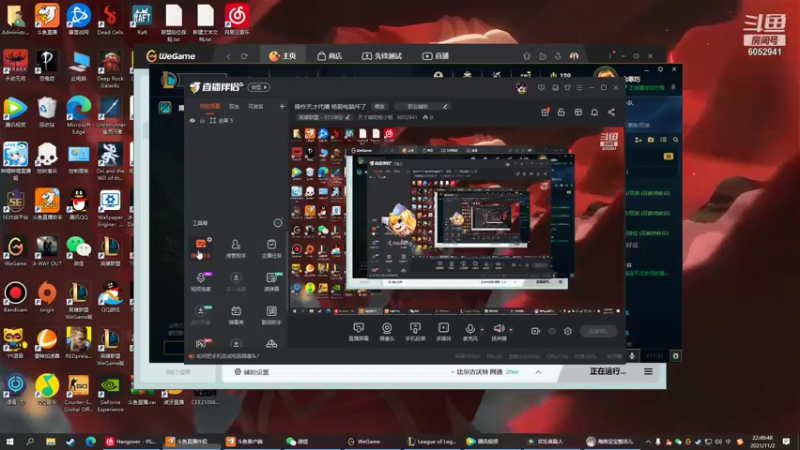
Task: Open the Bandicam desktop shortcut
Action: [x=15, y=297]
